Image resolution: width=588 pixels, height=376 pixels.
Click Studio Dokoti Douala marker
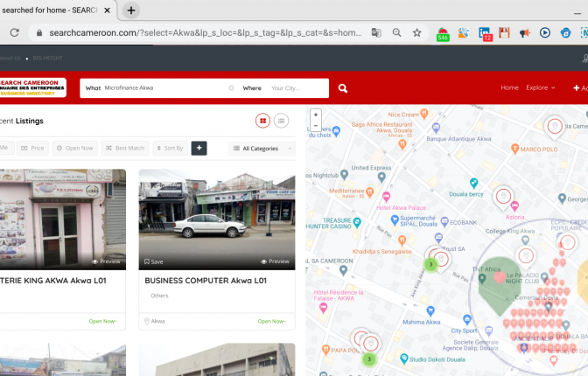(x=404, y=359)
